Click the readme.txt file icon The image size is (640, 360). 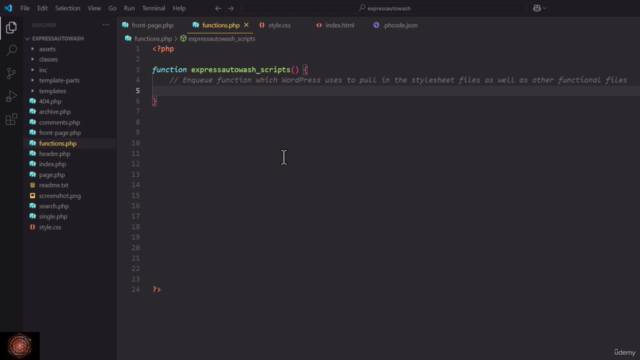(33, 185)
